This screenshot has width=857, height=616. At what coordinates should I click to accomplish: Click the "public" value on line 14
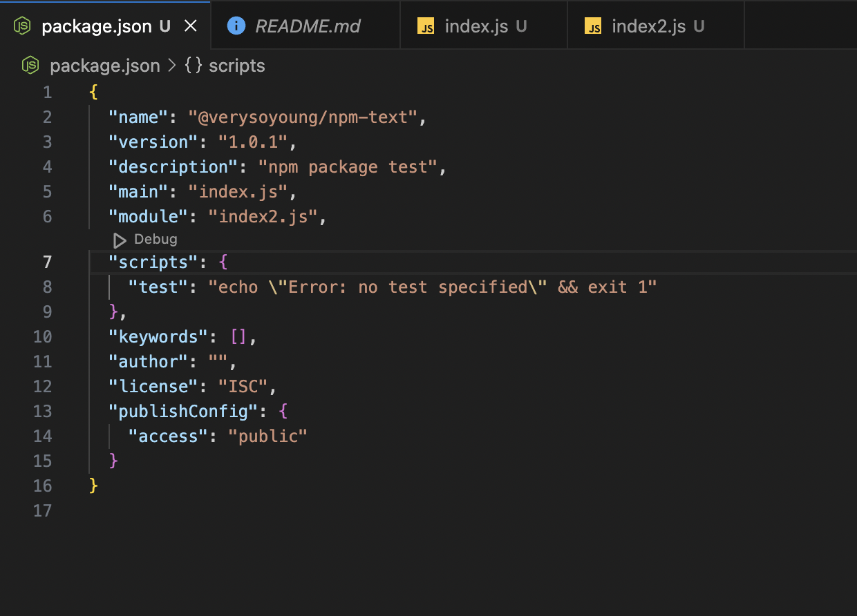pos(268,436)
